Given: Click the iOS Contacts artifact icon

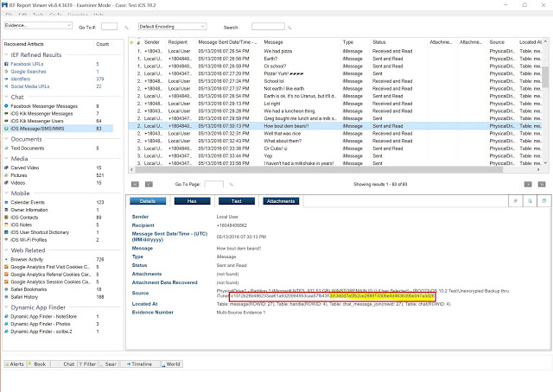Looking at the screenshot, I should [6, 217].
